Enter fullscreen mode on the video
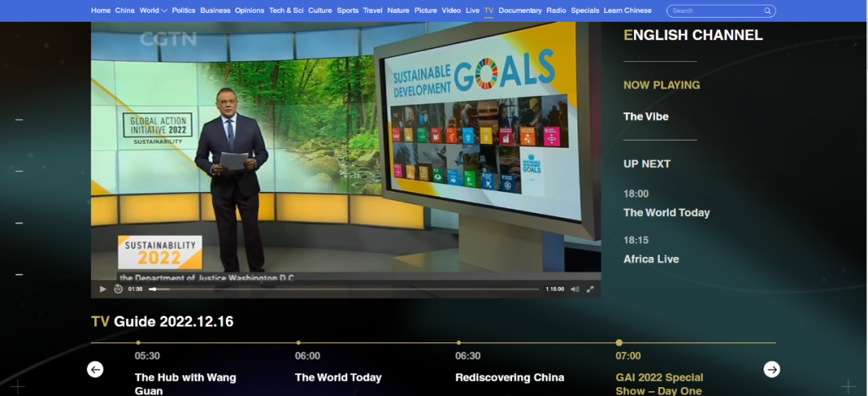 (x=591, y=289)
